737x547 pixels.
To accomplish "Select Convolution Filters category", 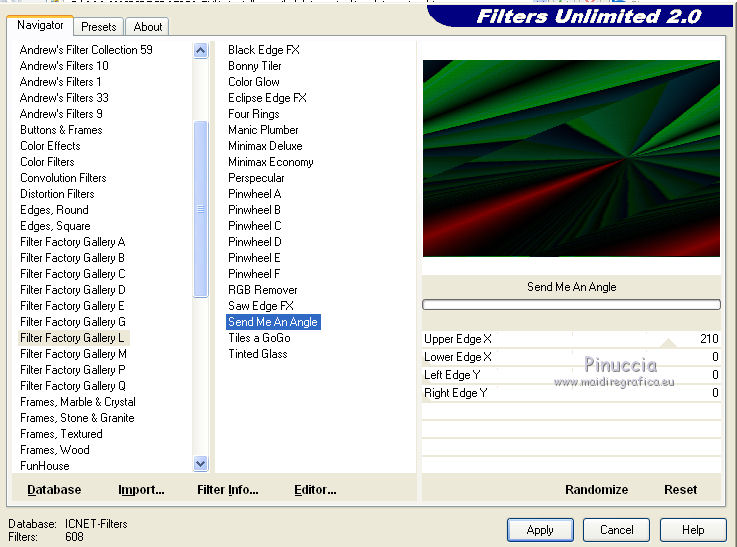I will point(63,178).
